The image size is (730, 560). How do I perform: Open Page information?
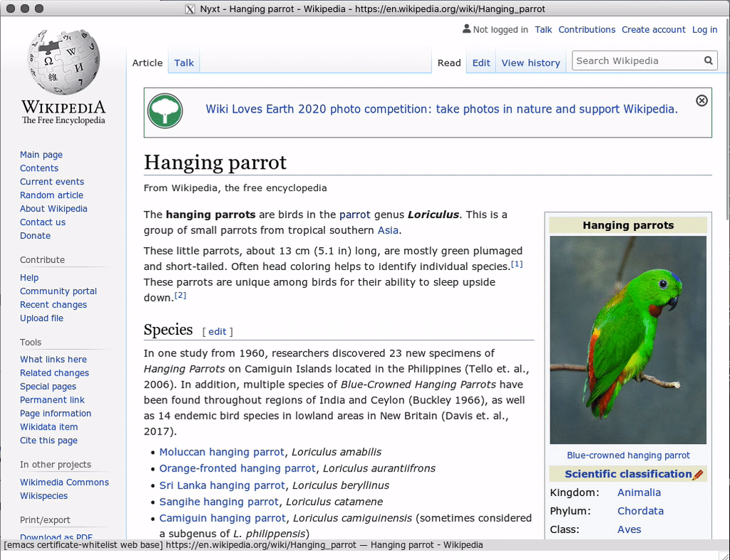tap(56, 413)
